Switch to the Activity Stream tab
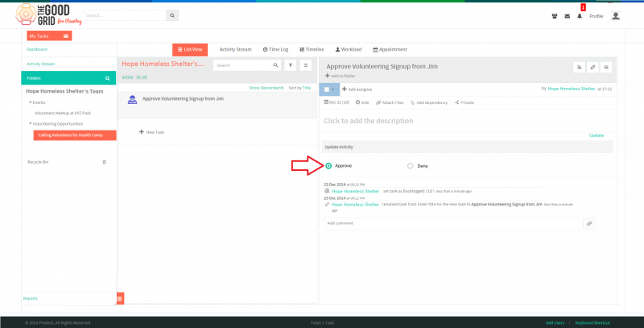Image resolution: width=644 pixels, height=328 pixels. point(235,49)
